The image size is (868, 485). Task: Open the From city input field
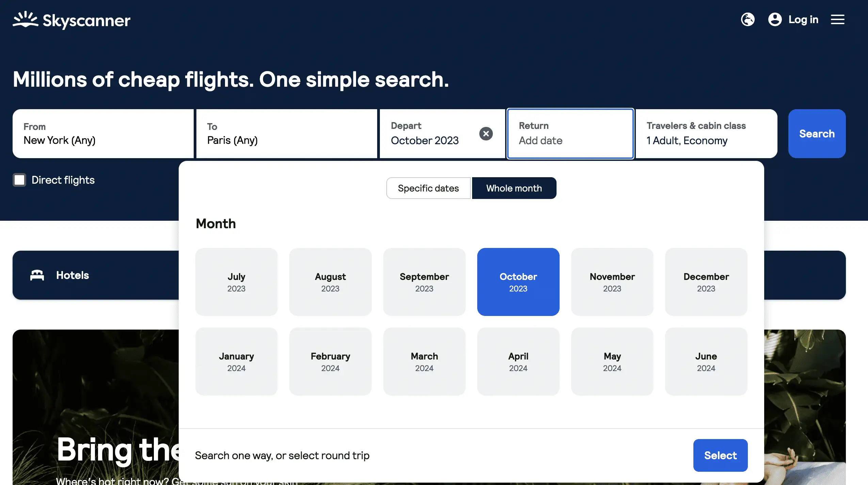coord(103,133)
